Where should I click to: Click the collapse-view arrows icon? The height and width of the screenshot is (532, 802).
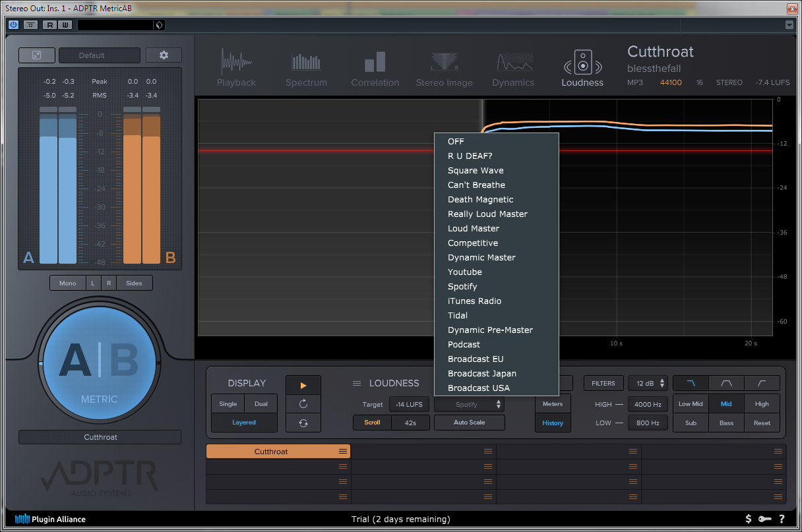36,55
